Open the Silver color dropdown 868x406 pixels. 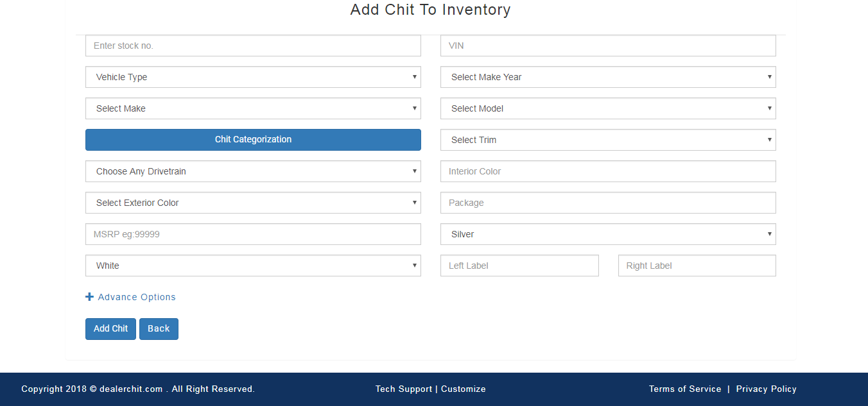(608, 234)
